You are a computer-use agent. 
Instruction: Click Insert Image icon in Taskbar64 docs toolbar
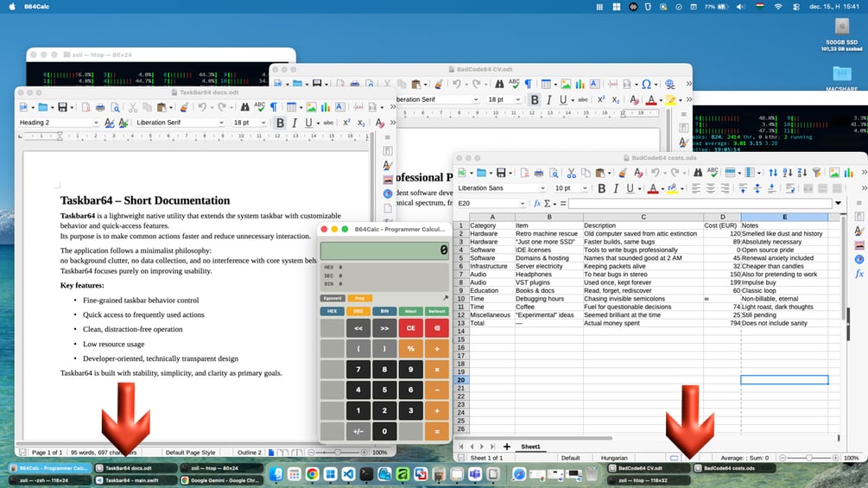[x=311, y=107]
